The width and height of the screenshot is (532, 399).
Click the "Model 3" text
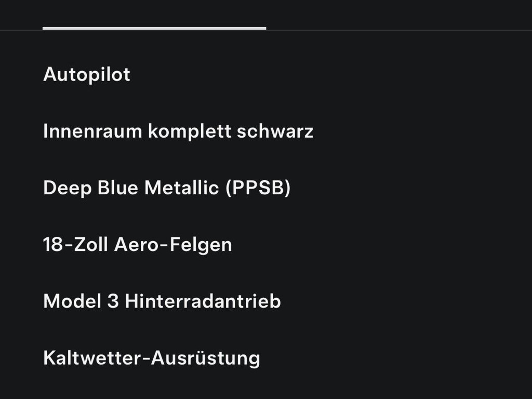81,301
